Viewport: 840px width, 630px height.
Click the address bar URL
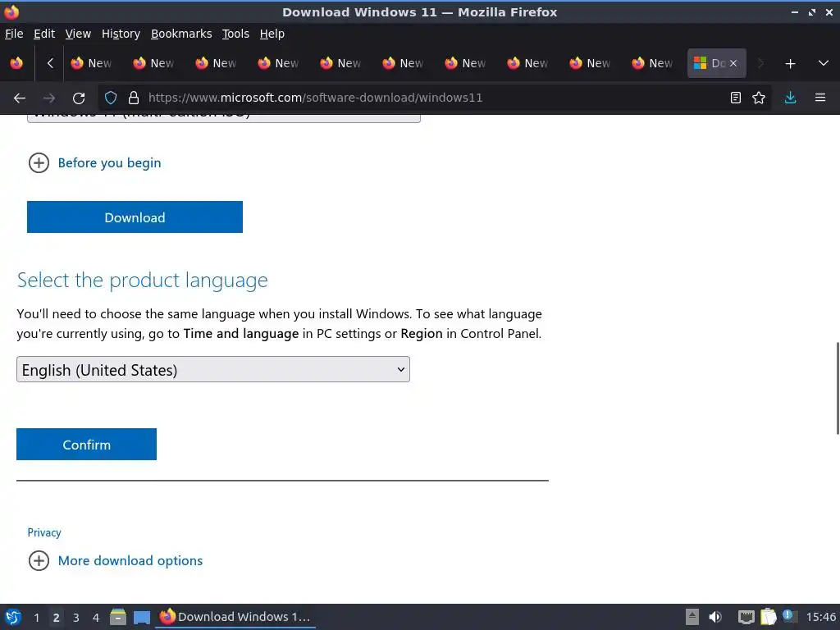316,98
